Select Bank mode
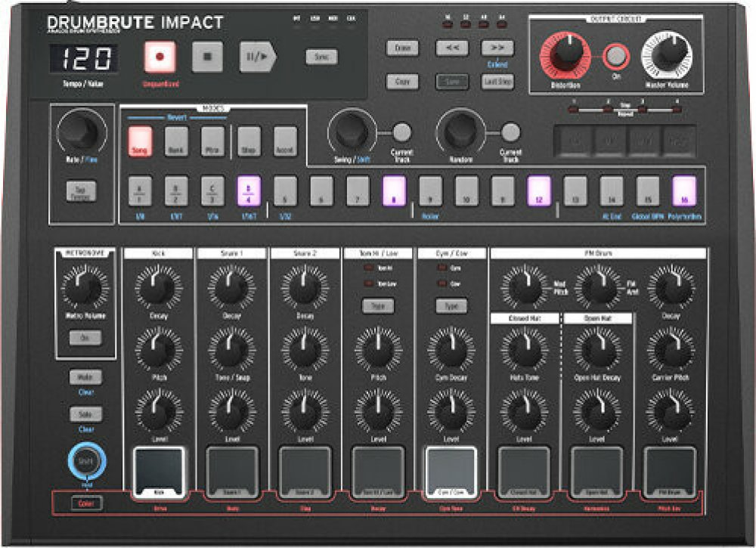Viewport: 756px width, 548px height. 176,141
